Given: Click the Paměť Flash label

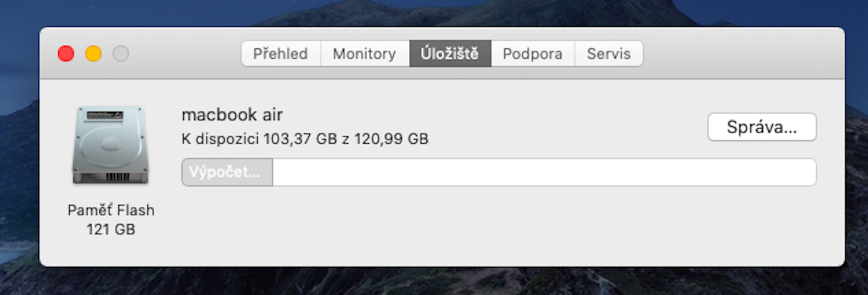Looking at the screenshot, I should 111,210.
